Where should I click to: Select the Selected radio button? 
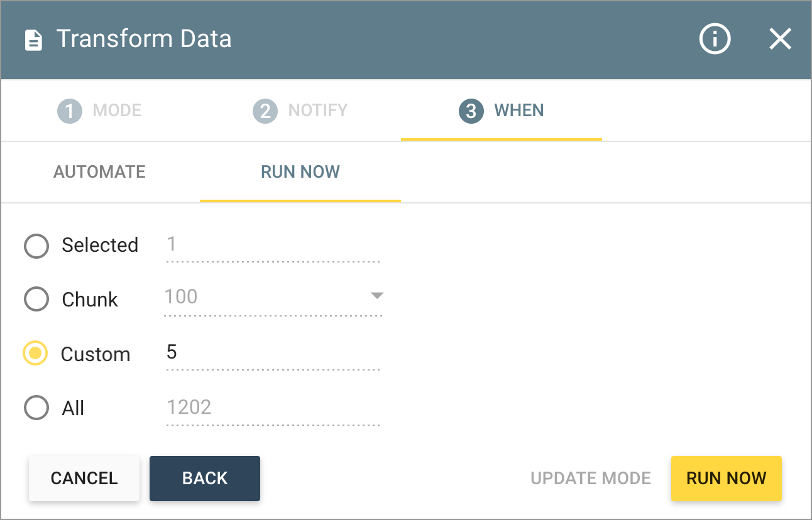36,246
